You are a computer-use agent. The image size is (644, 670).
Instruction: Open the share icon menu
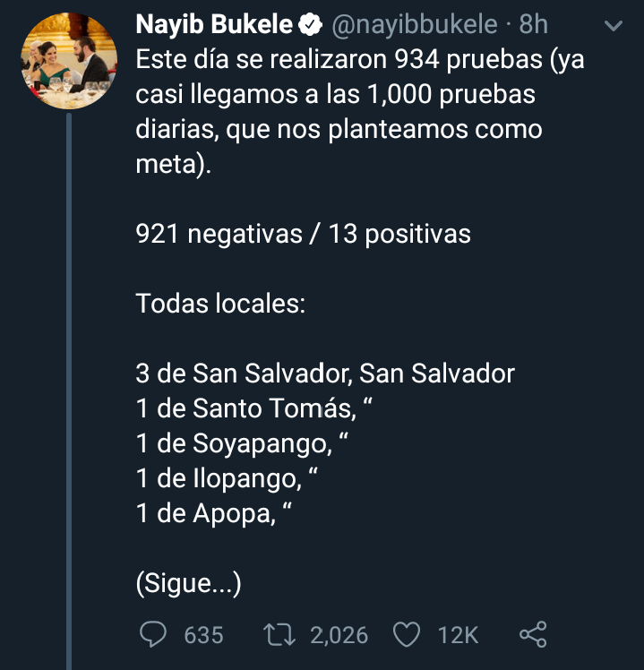(533, 635)
